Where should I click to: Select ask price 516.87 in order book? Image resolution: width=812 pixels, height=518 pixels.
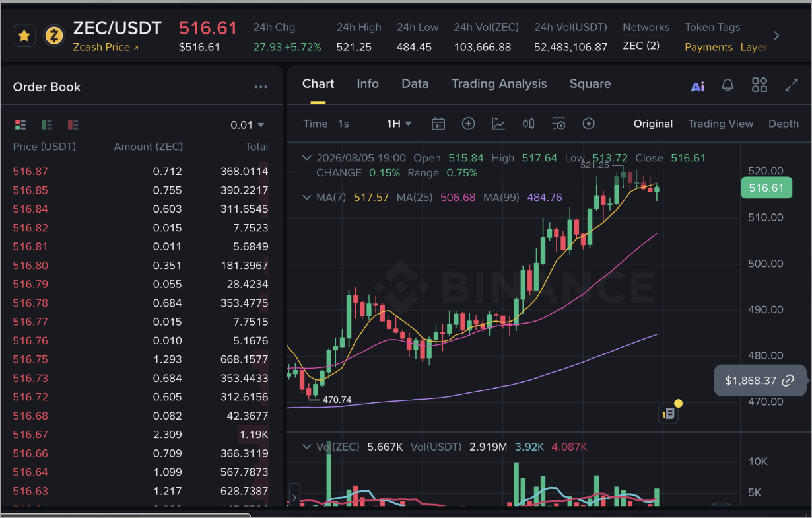pos(30,172)
